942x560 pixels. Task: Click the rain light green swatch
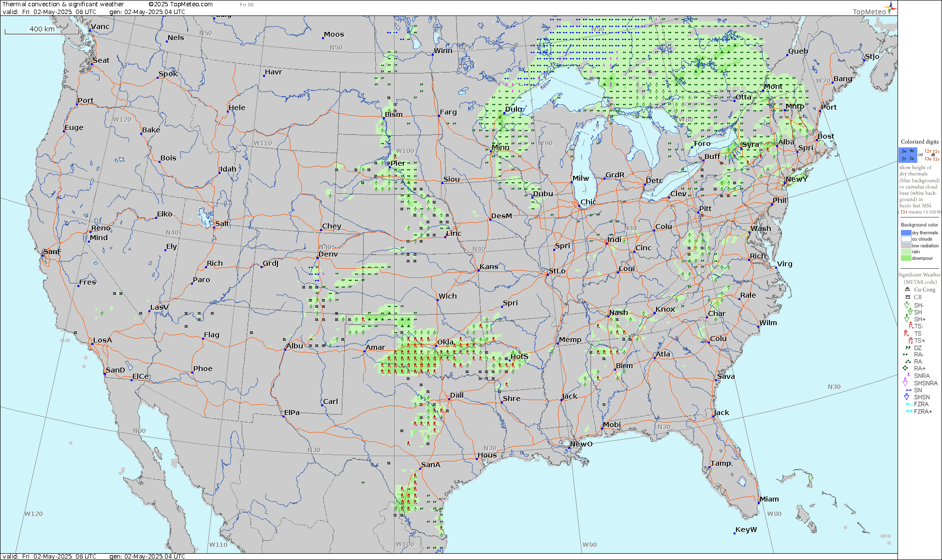click(906, 252)
